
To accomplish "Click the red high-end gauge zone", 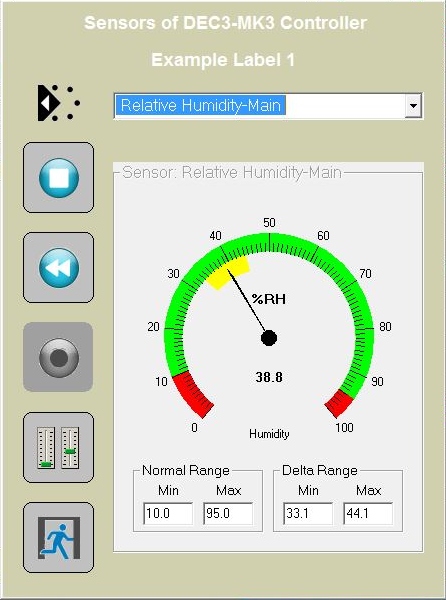I will click(339, 403).
